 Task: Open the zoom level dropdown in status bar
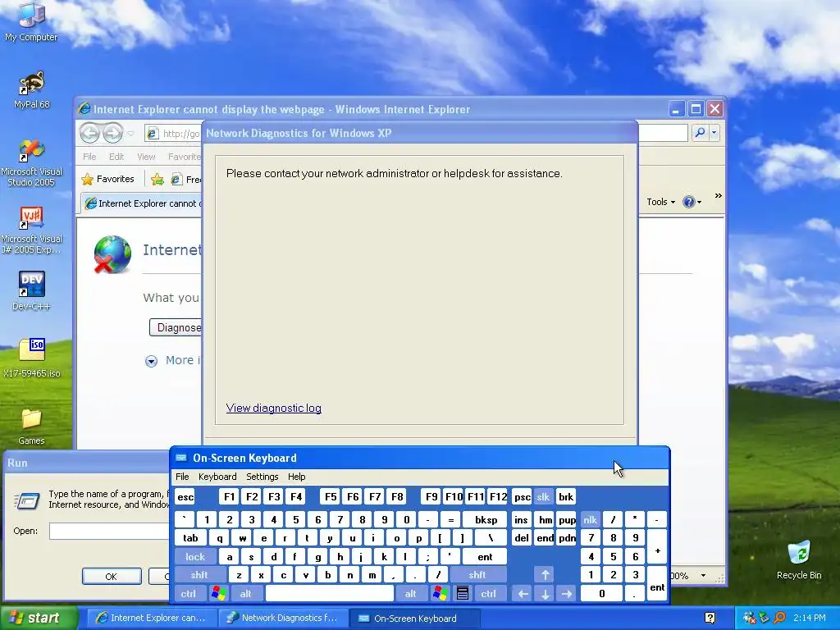click(703, 575)
